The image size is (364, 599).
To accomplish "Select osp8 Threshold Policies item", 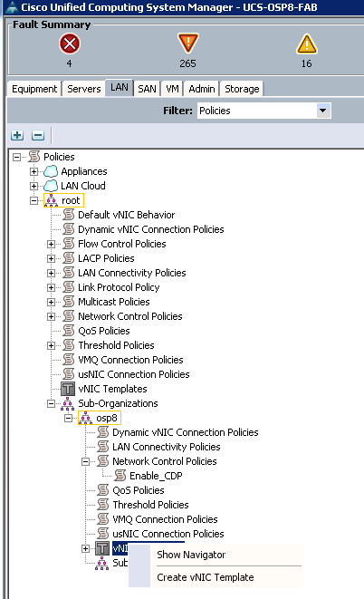I will click(150, 505).
